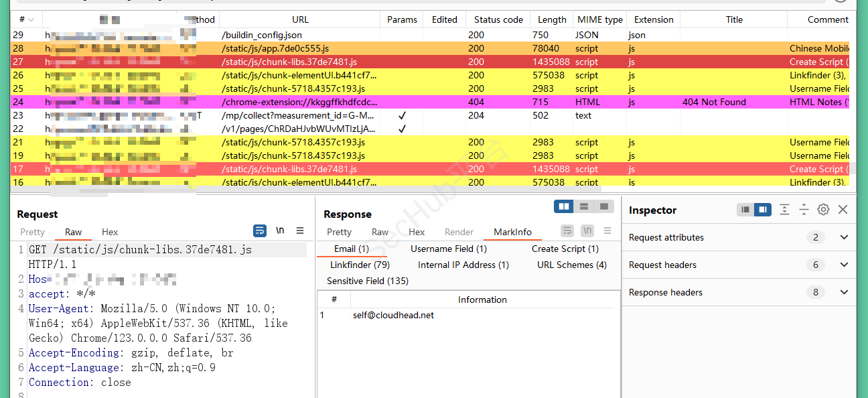This screenshot has height=398, width=868.
Task: Switch to the Linkfinder (79) tab
Action: click(x=360, y=265)
